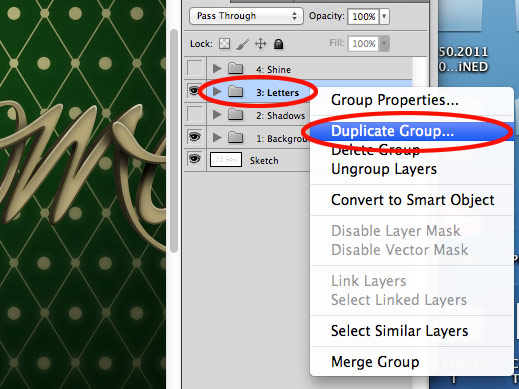This screenshot has height=389, width=519.
Task: Choose Select Similar Layers menu entry
Action: pyautogui.click(x=411, y=331)
